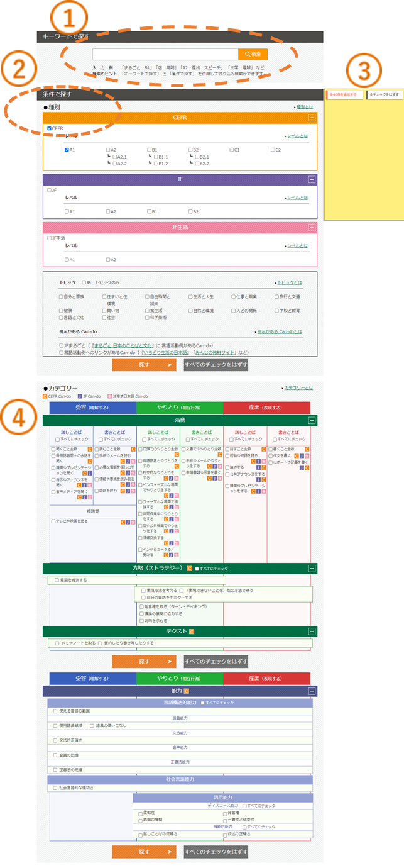Tick the 第一トピックのみ checkbox
404x868 pixels.
point(84,282)
